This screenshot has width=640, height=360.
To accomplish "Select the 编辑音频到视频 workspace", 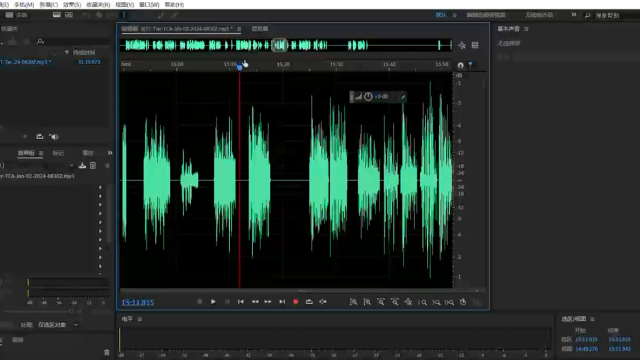I will pyautogui.click(x=486, y=15).
